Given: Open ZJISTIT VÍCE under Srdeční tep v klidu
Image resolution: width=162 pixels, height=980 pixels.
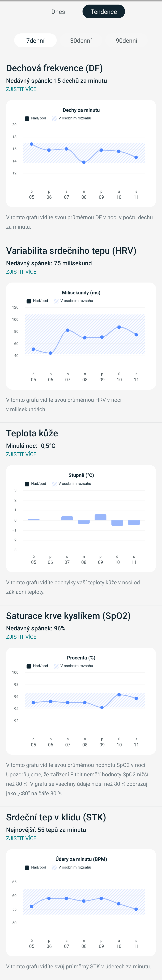Looking at the screenshot, I should [x=21, y=838].
